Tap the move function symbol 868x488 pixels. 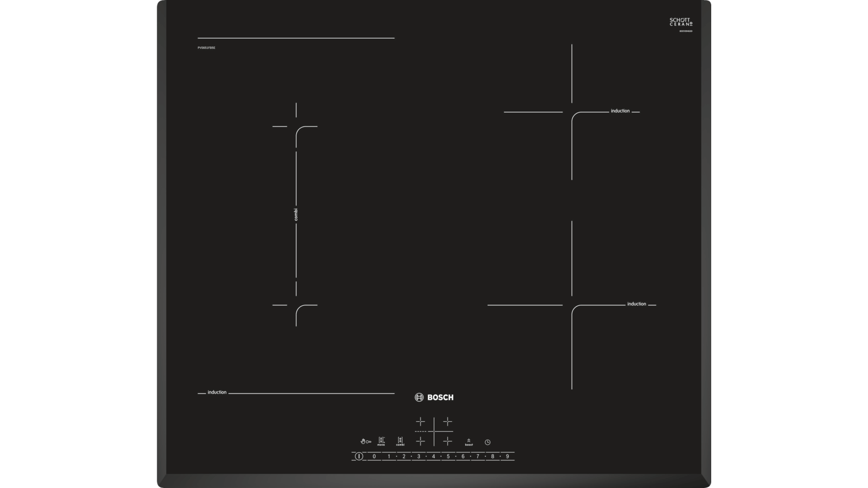pos(381,441)
